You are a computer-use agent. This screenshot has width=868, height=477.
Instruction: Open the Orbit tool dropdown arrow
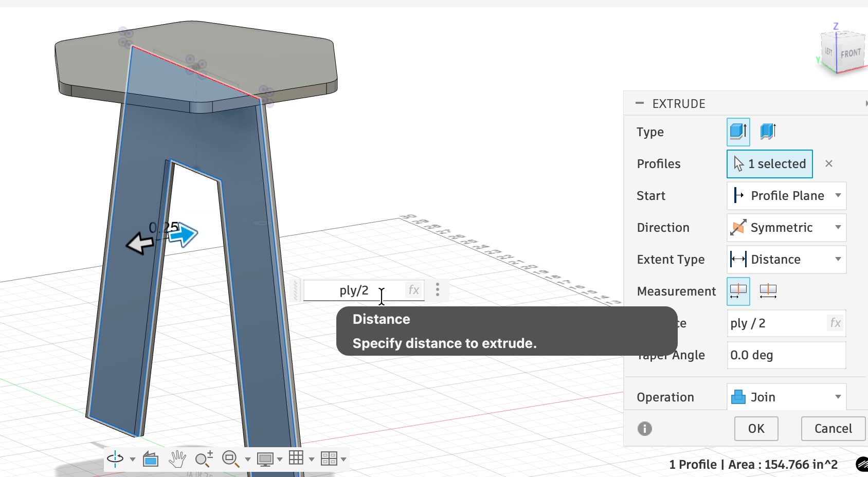(133, 459)
